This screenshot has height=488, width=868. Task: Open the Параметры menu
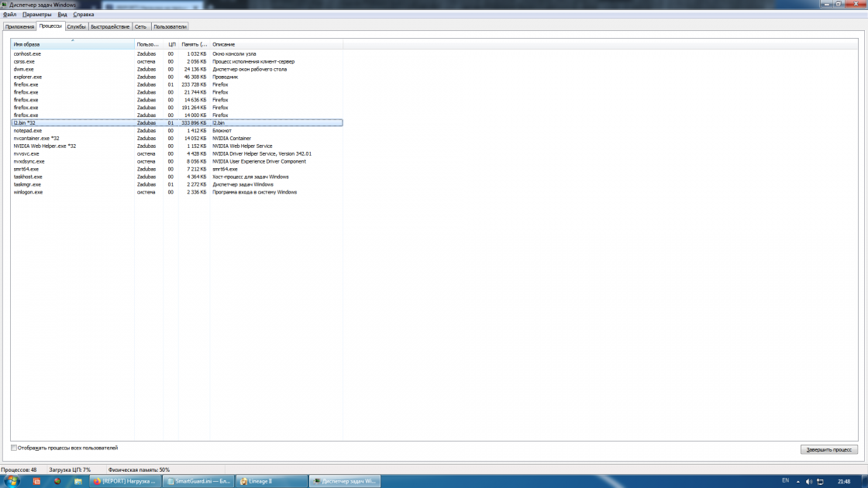coord(37,15)
